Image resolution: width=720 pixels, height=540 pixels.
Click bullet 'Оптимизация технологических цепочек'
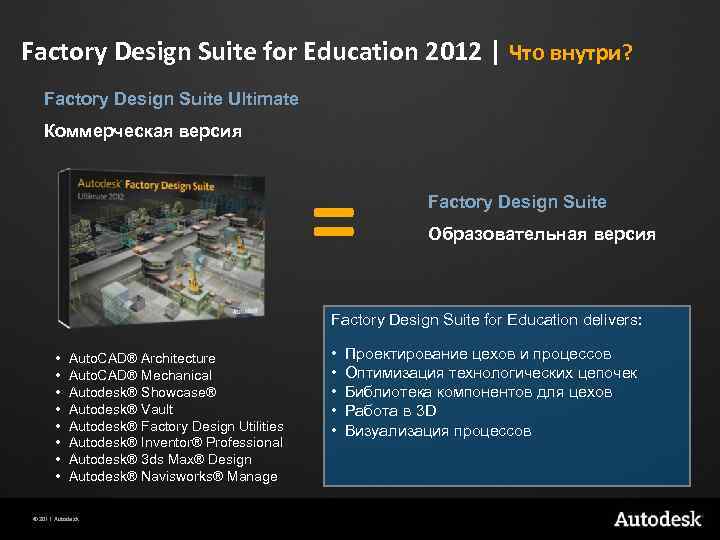coord(491,373)
